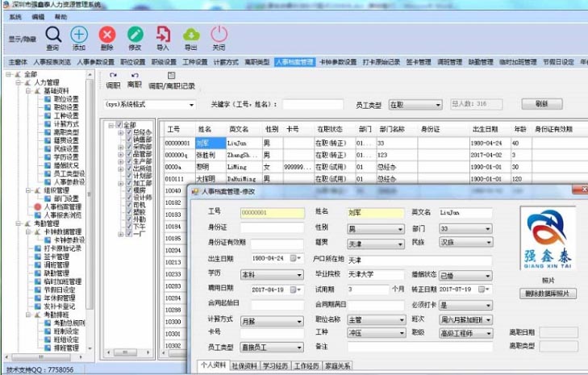Open the 员工类型 filter dropdown showing 在职
The image size is (588, 375).
click(438, 105)
